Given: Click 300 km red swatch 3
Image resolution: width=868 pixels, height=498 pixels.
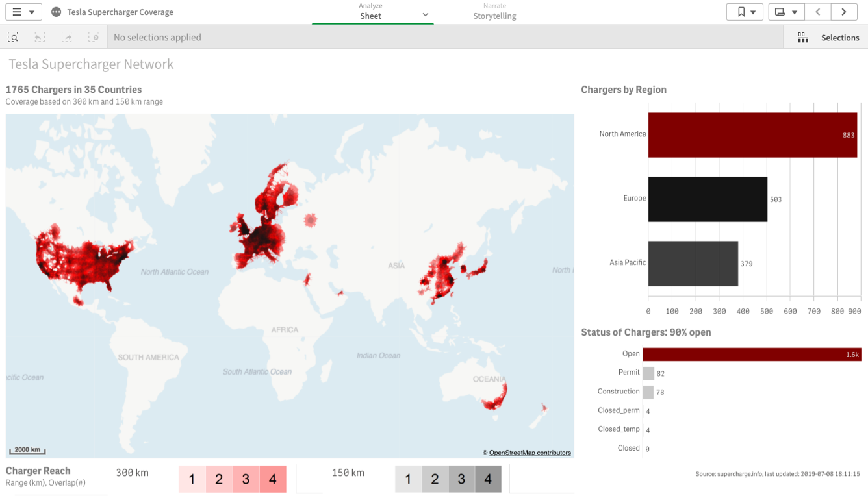Looking at the screenshot, I should (246, 479).
